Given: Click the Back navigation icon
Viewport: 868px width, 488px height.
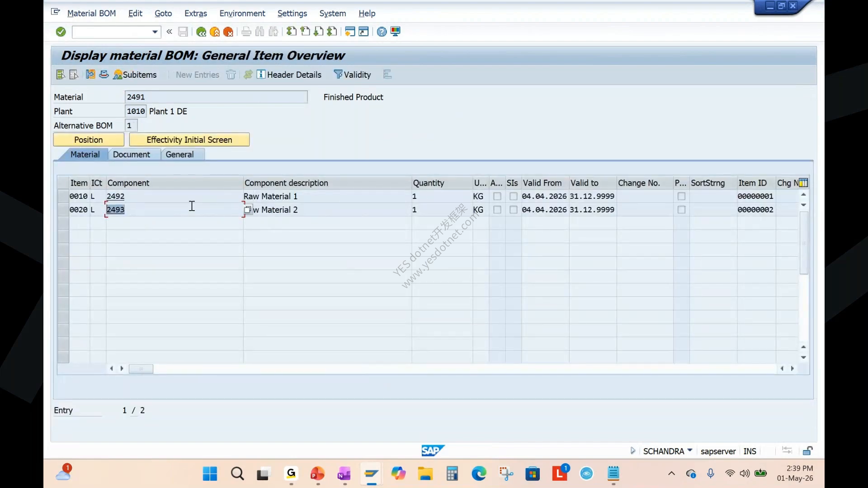Looking at the screenshot, I should click(201, 32).
